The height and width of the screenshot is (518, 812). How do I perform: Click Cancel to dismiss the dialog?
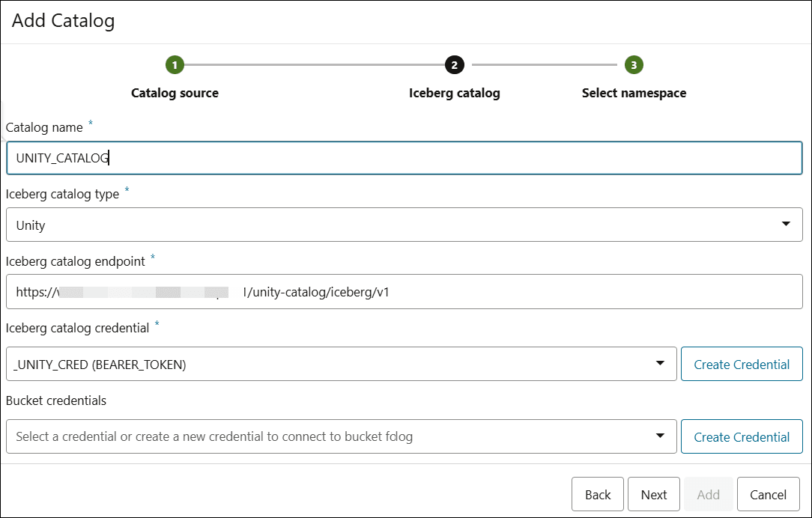769,494
